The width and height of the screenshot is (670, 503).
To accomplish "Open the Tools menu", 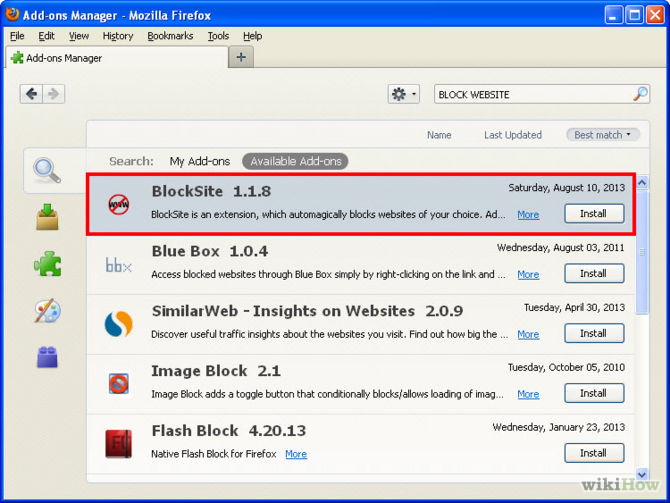I will click(218, 36).
